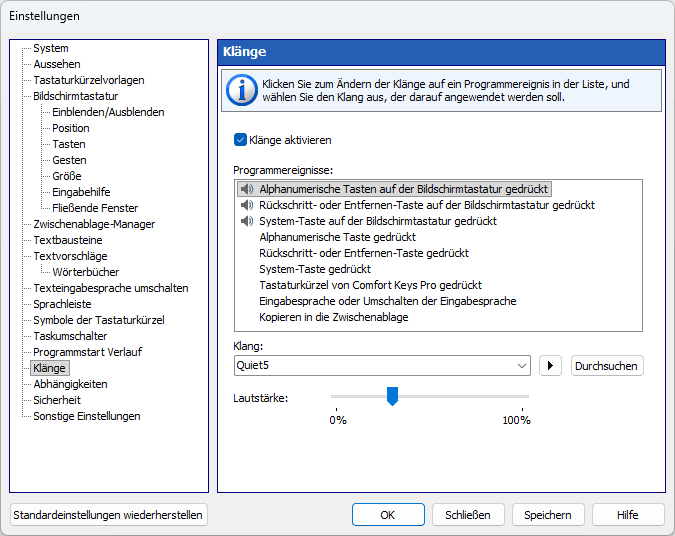Click speaker icon beside System-Taste auf der Bildschirmtastatur
675x536 pixels.
[x=247, y=221]
